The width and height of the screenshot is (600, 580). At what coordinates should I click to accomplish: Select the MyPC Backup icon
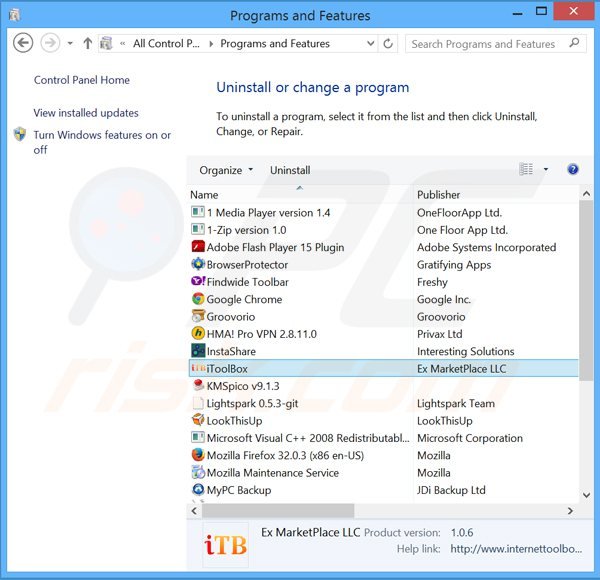198,489
